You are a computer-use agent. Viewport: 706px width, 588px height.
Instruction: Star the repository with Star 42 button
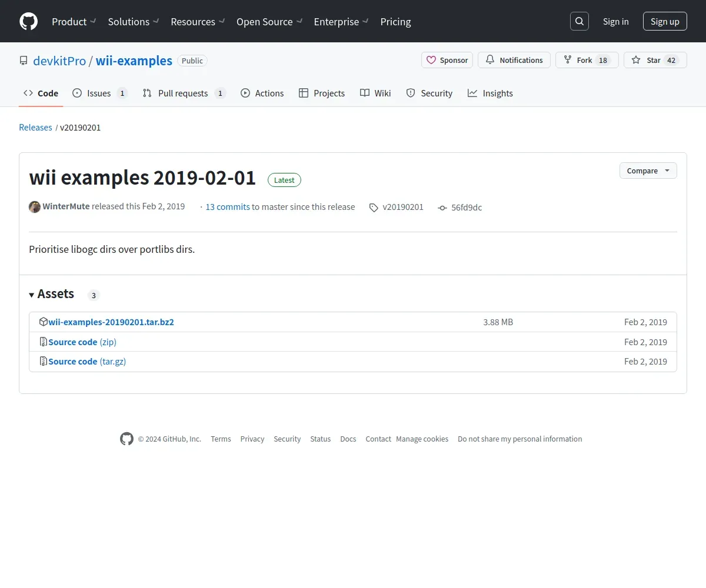655,60
